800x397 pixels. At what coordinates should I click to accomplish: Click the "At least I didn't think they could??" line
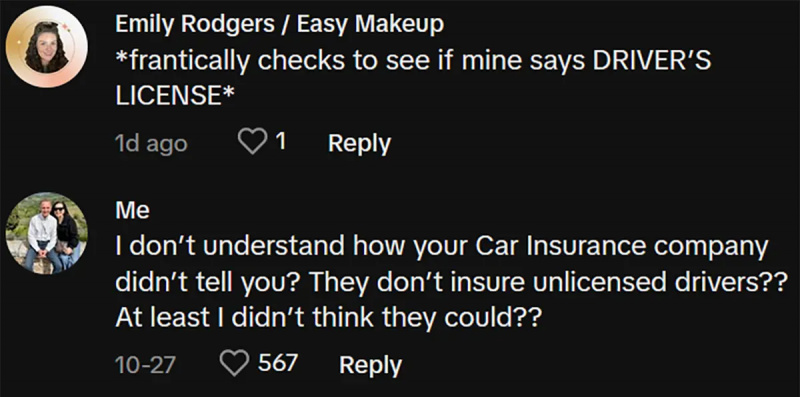(328, 318)
